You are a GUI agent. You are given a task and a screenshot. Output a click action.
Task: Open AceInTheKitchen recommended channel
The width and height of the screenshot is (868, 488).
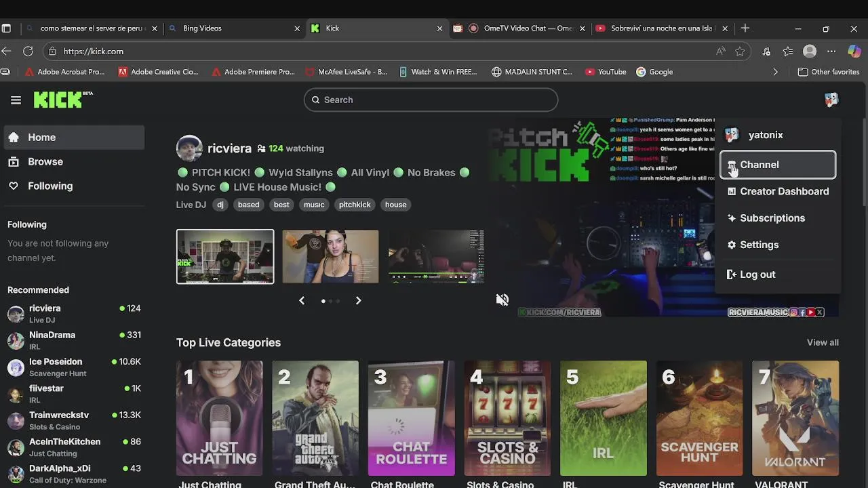74,447
